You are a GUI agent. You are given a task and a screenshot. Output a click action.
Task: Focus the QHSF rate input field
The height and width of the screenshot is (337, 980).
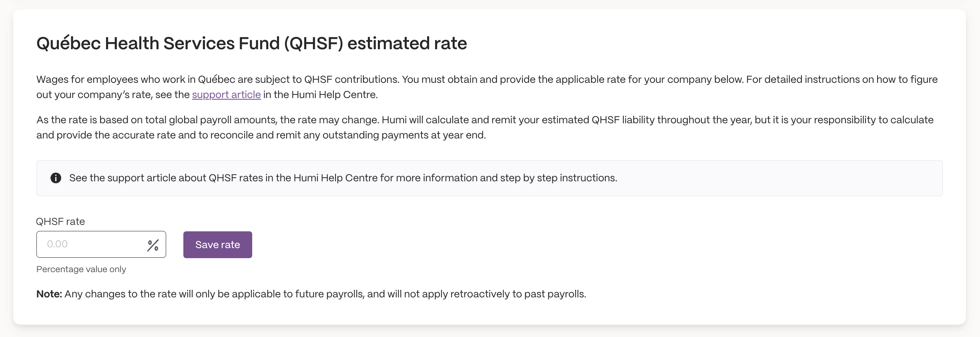[101, 244]
